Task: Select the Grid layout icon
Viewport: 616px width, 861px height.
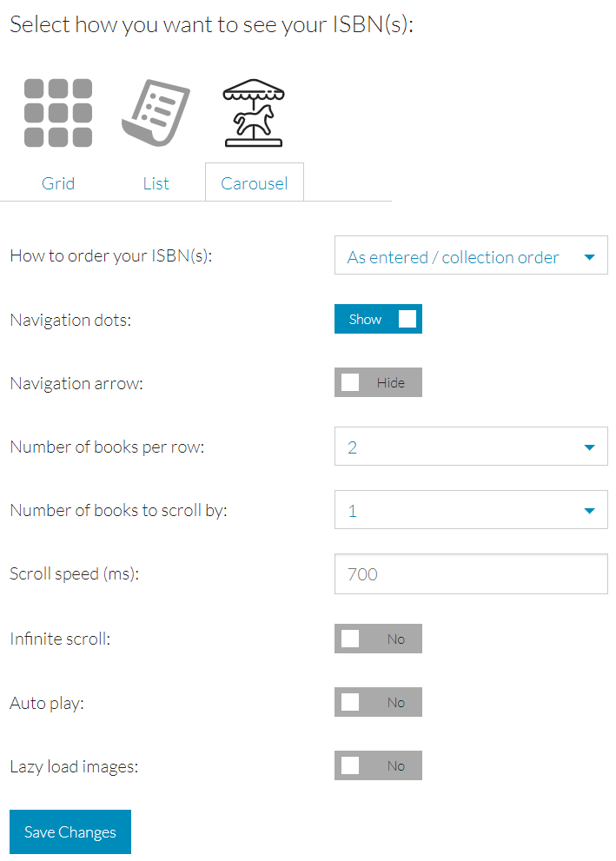Action: 58,113
